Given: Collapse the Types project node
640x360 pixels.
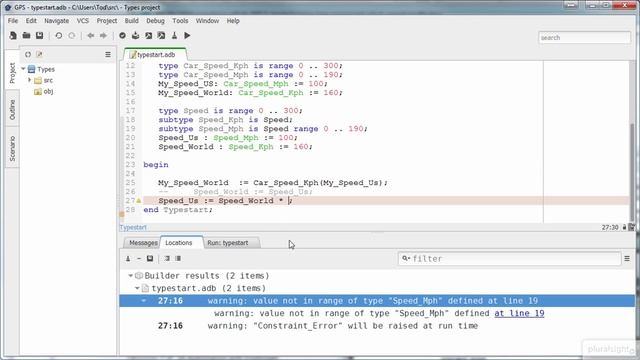Looking at the screenshot, I should [x=23, y=69].
